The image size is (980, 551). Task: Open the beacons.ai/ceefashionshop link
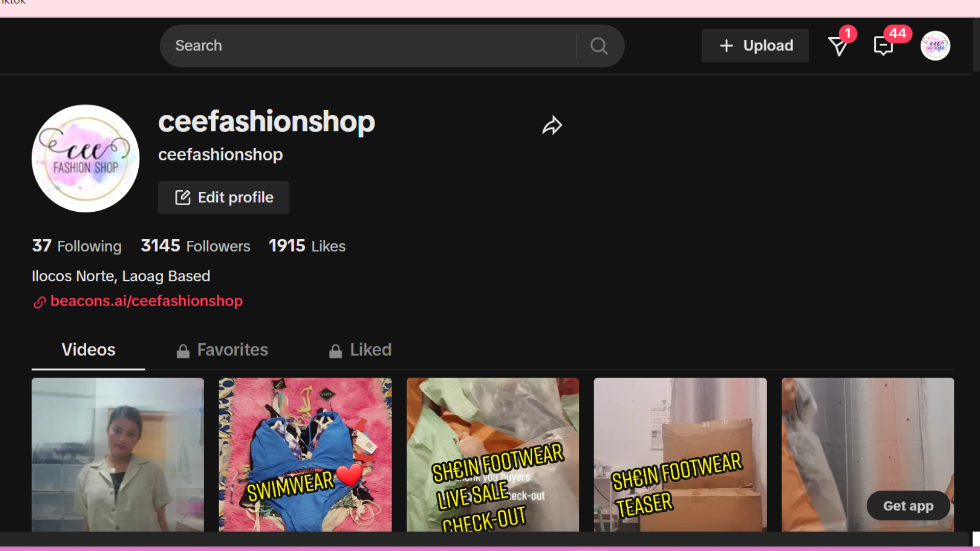pos(146,301)
